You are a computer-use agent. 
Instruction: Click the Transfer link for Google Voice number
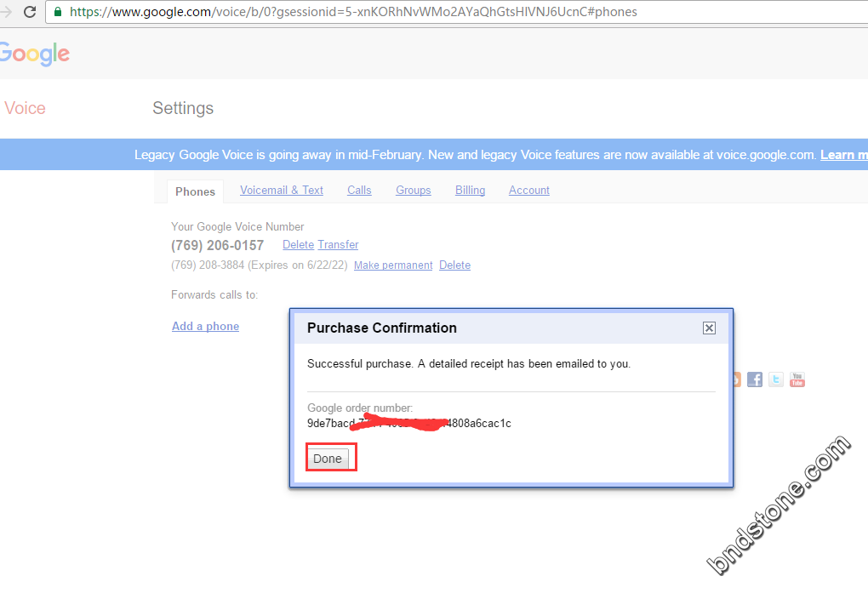(338, 245)
